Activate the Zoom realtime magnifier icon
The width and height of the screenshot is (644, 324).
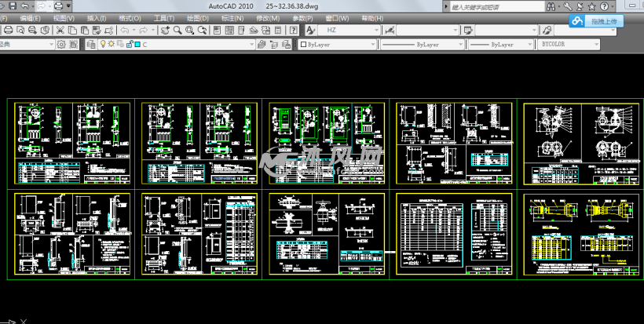[x=177, y=30]
